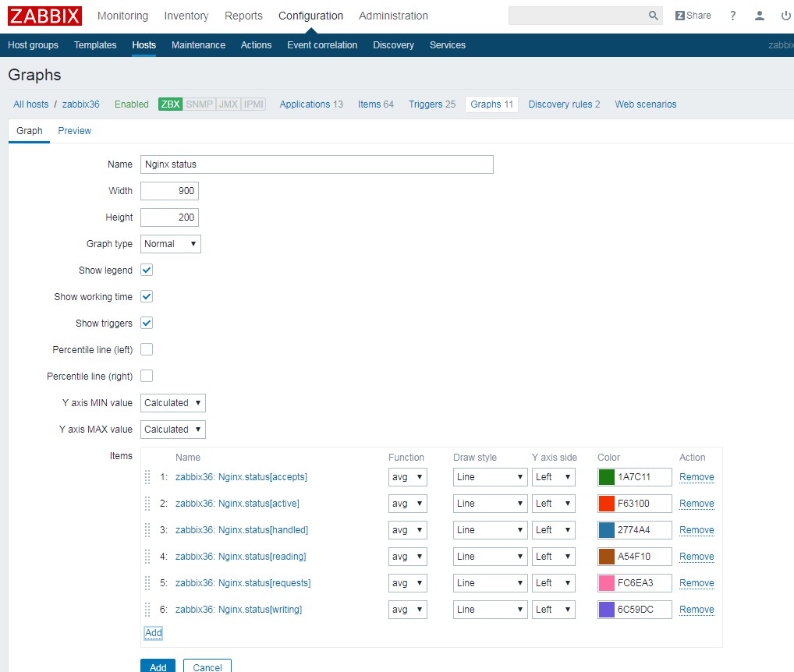Click the drag handle for Nginx.status[writing] row

[x=147, y=610]
